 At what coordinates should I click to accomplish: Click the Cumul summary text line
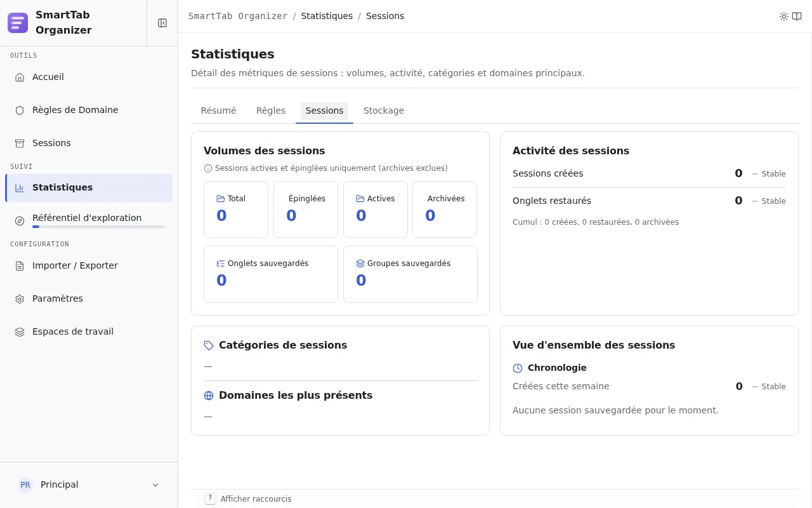(596, 222)
